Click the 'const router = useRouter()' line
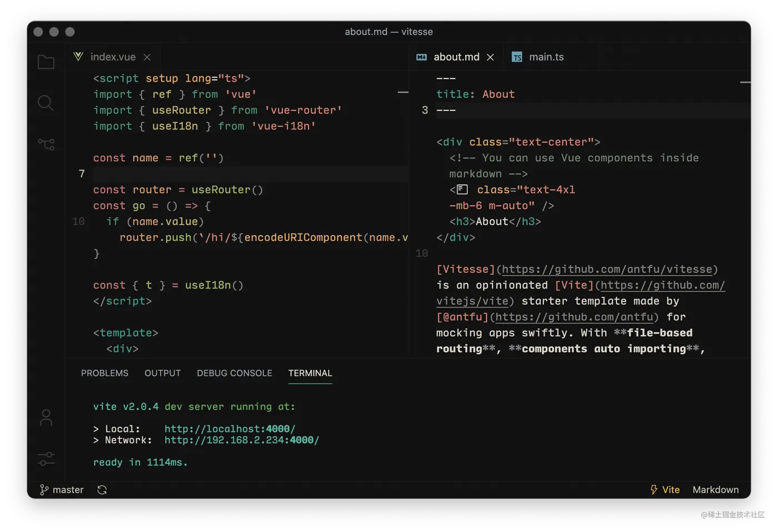Viewport: 778px width, 532px height. 178,190
